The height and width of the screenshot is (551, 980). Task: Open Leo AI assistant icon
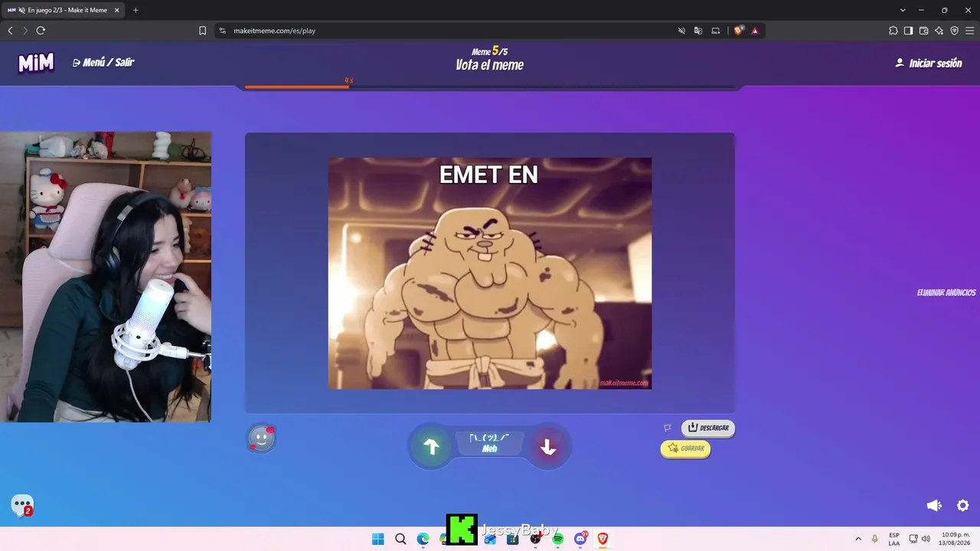(939, 31)
